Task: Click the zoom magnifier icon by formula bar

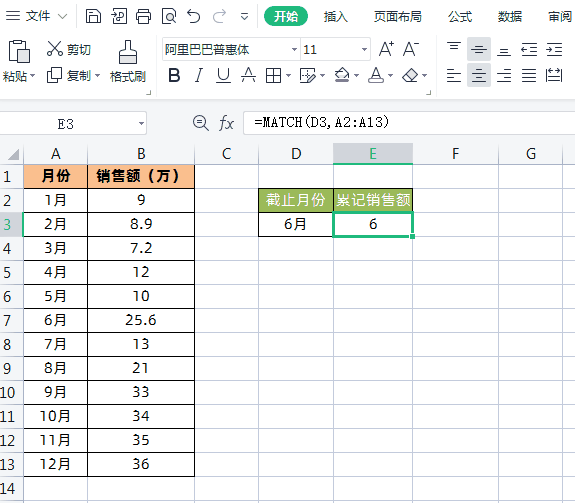Action: [x=201, y=123]
